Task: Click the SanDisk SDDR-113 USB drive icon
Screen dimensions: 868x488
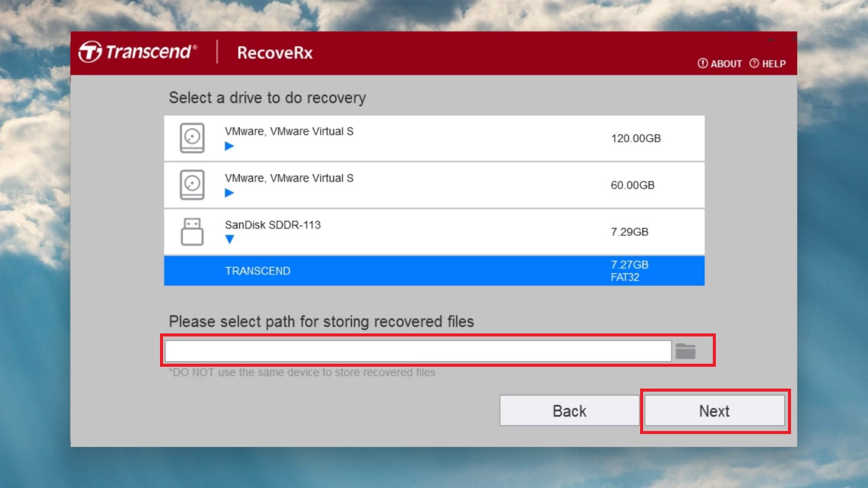Action: tap(192, 232)
